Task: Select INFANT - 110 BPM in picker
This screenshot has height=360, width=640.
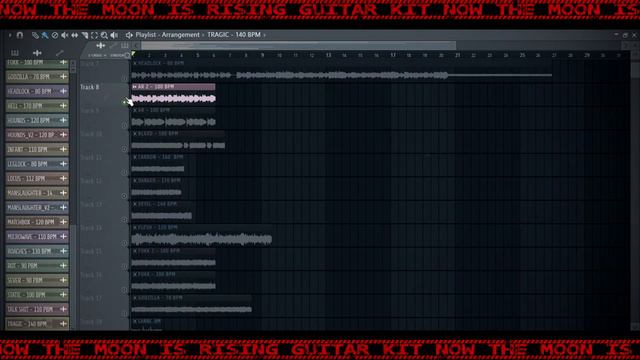Action: (37, 149)
